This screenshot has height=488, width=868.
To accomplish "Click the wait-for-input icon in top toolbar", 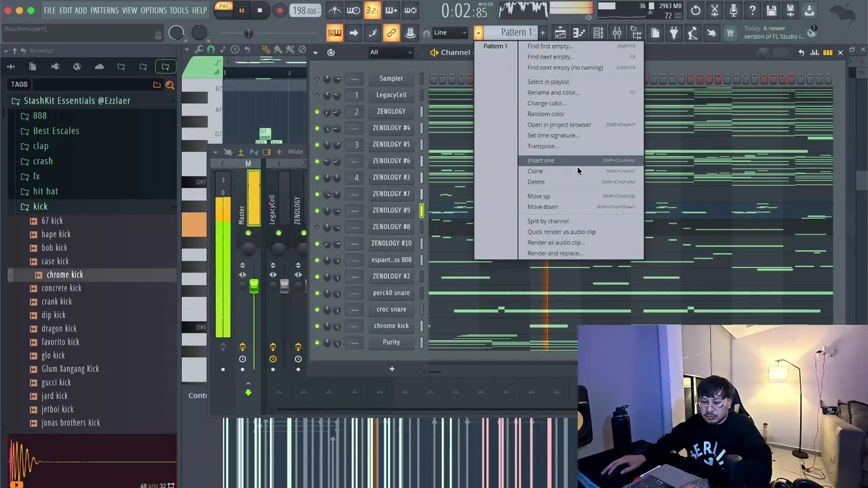I will click(353, 11).
